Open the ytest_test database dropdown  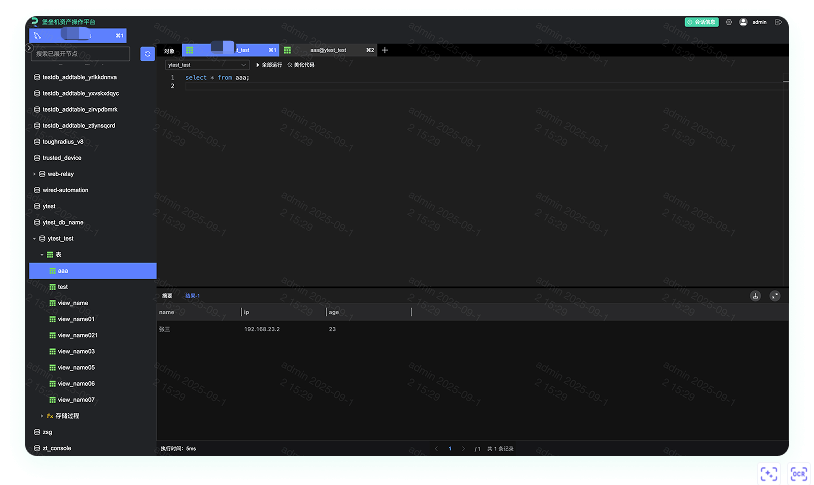click(x=207, y=65)
